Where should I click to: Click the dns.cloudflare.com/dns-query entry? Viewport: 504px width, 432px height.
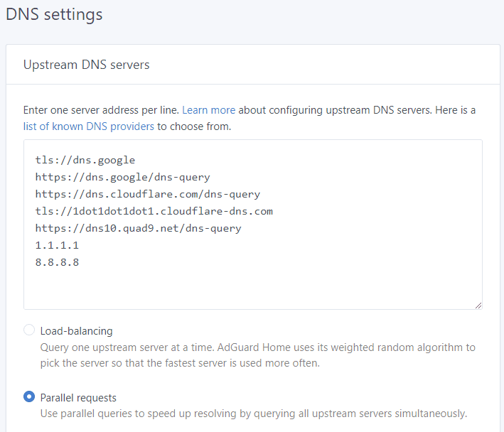(148, 194)
